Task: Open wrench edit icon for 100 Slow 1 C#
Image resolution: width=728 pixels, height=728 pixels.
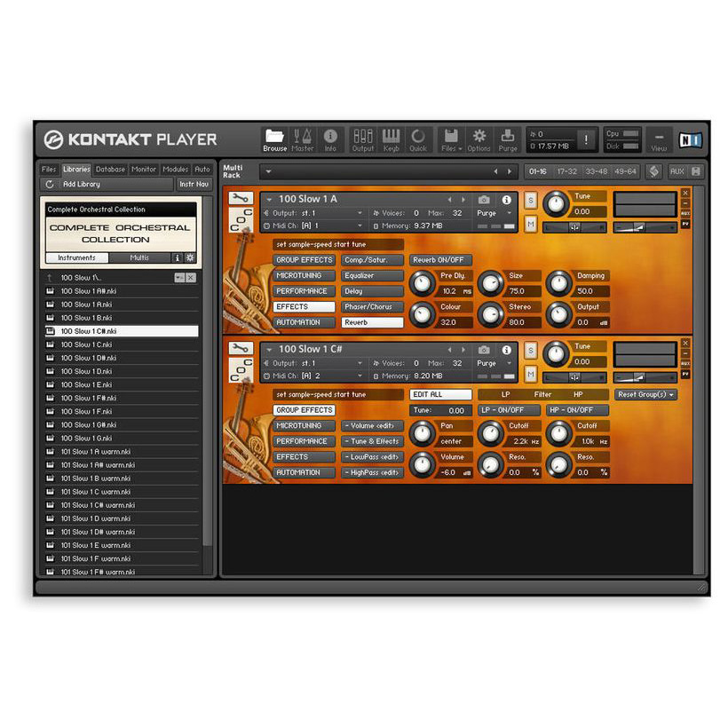Action: coord(241,348)
